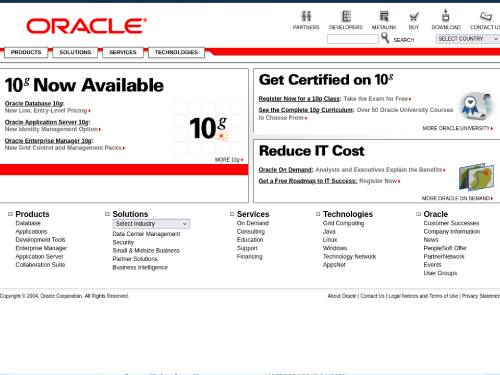Click the Oracle logo

coord(86,26)
